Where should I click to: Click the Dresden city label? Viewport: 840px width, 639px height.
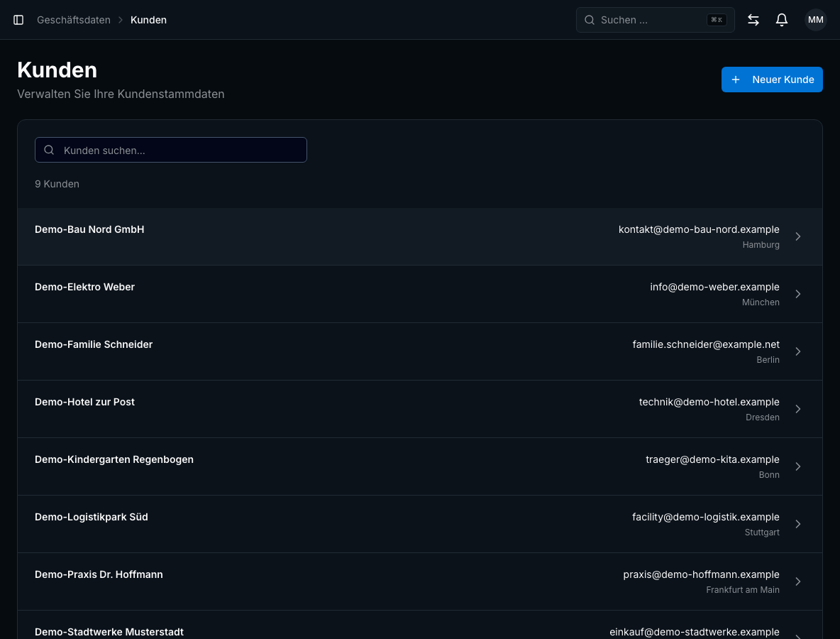pos(763,417)
